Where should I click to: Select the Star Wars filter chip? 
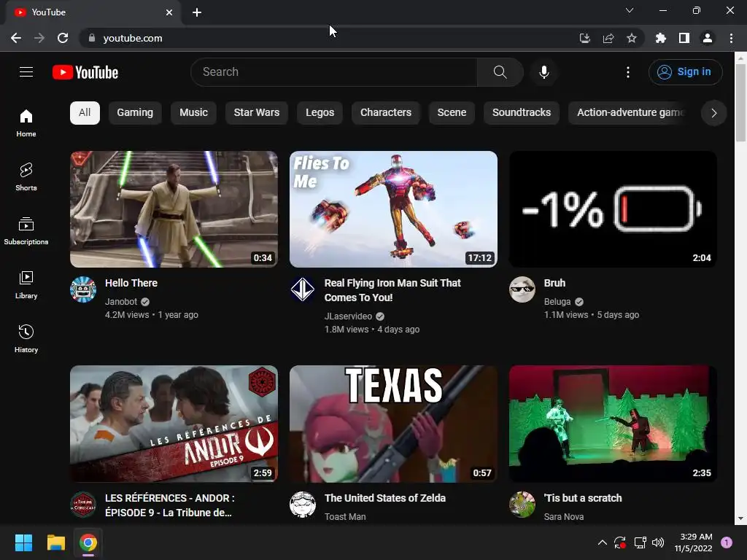256,113
